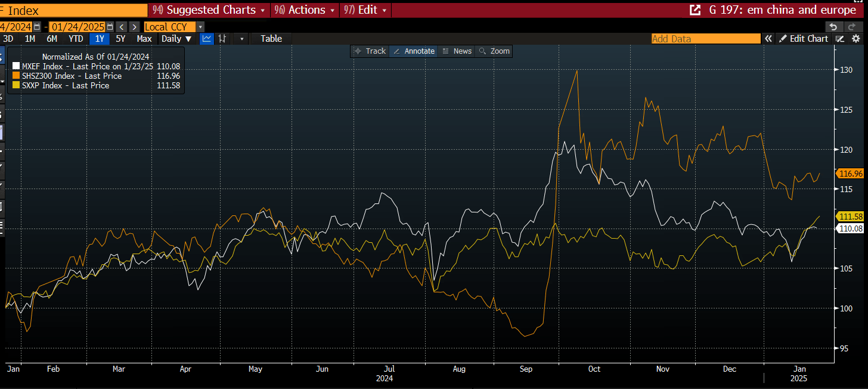
Task: Click the Edit Chart button
Action: 803,39
